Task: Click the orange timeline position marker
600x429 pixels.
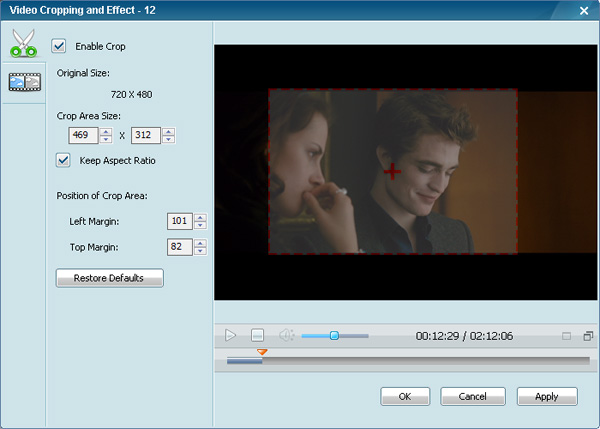Action: click(x=262, y=352)
